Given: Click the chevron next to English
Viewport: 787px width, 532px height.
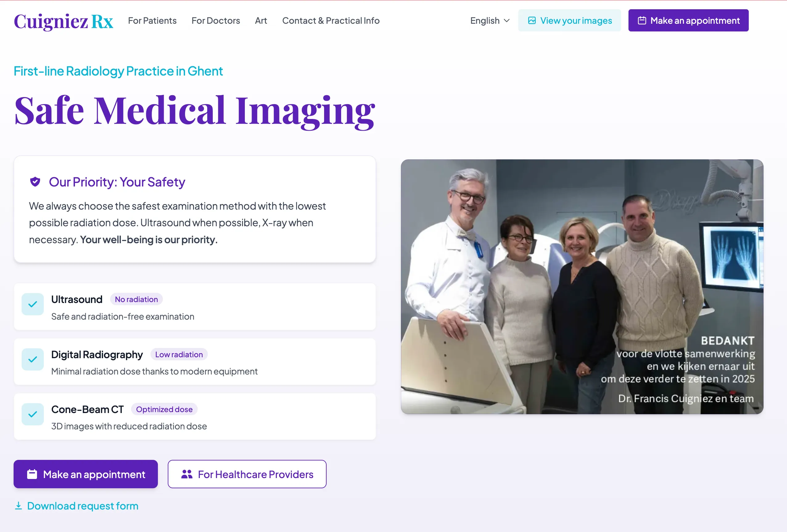Looking at the screenshot, I should coord(507,21).
